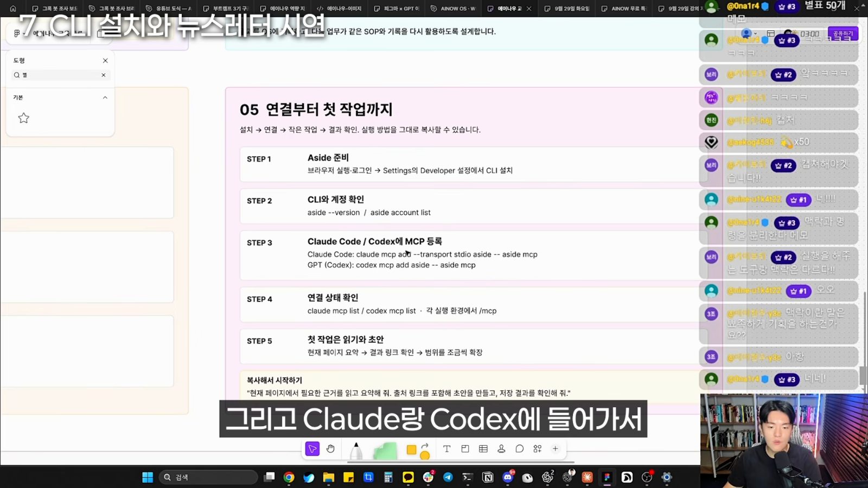Select the Text tool
Screen dimensions: 868x488
tap(446, 449)
